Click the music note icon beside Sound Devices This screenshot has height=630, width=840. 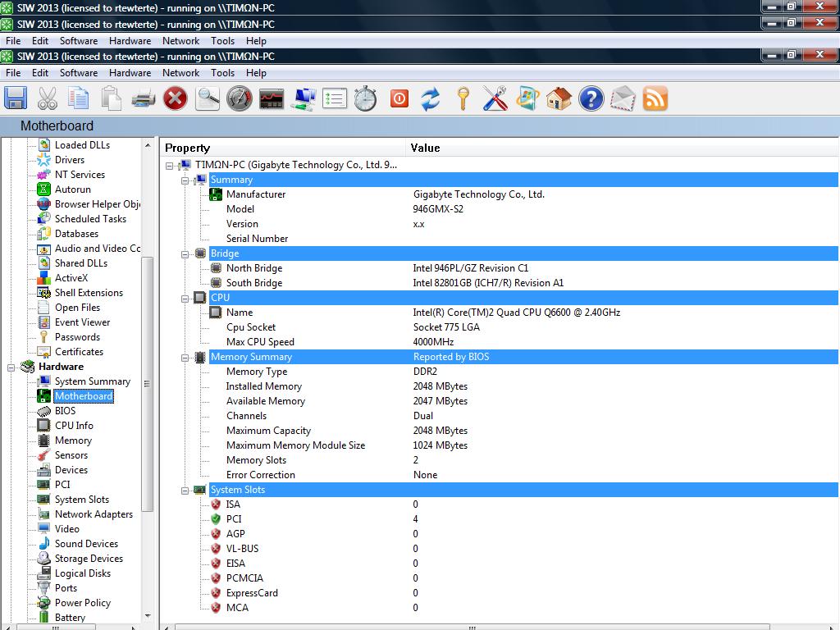[x=44, y=543]
